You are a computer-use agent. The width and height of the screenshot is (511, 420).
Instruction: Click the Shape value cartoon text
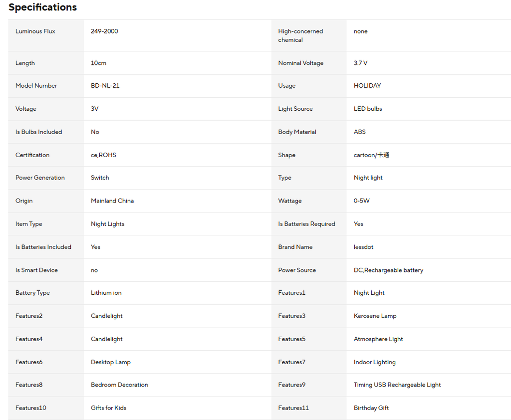(x=371, y=155)
